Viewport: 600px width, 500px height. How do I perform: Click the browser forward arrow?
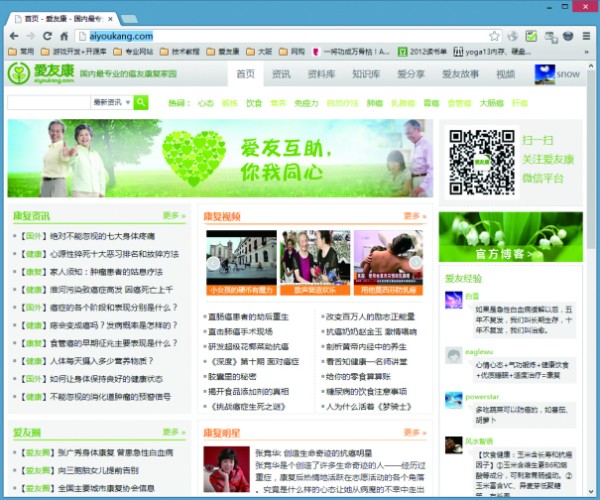pyautogui.click(x=32, y=35)
